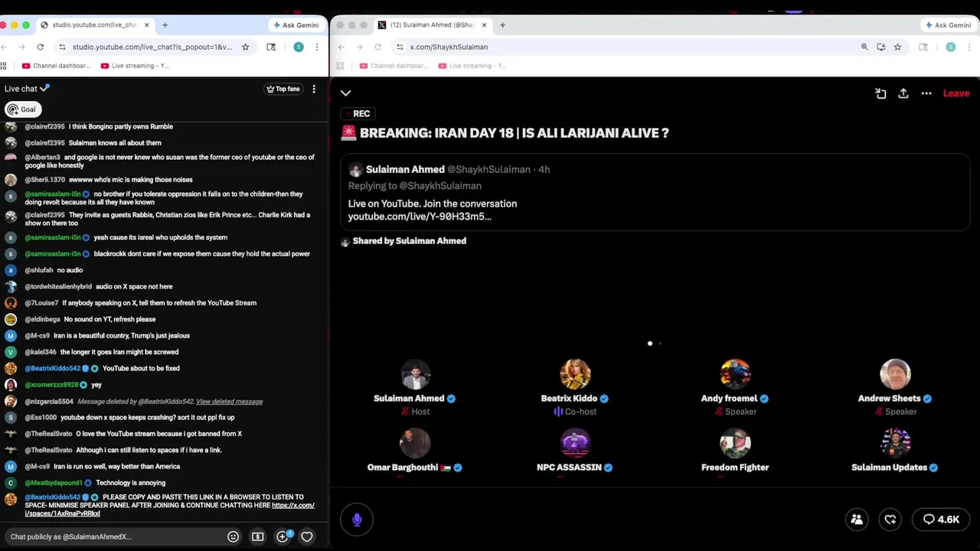This screenshot has height=551, width=980.
Task: Close the Sulaiman Ahmed X tab
Action: (484, 25)
